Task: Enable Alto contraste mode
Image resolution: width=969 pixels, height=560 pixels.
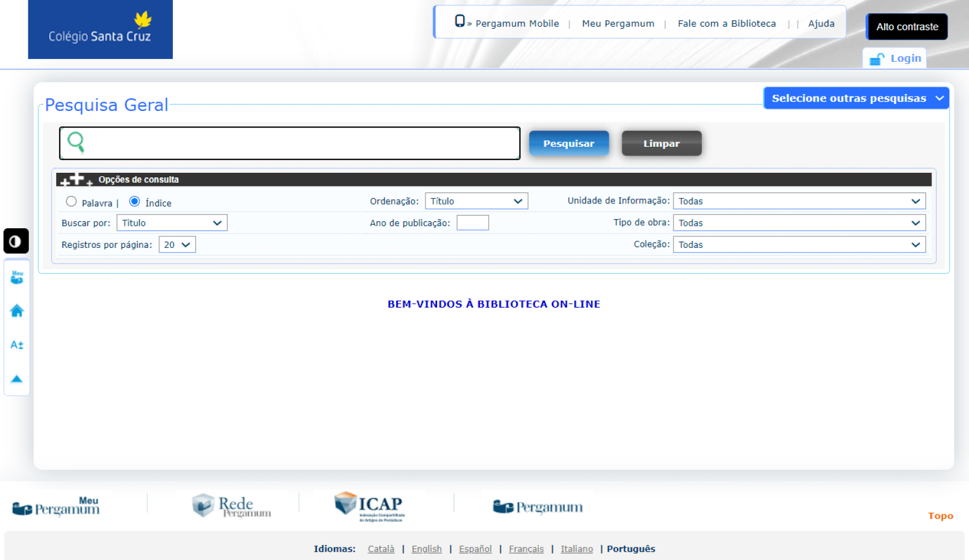Action: tap(907, 27)
